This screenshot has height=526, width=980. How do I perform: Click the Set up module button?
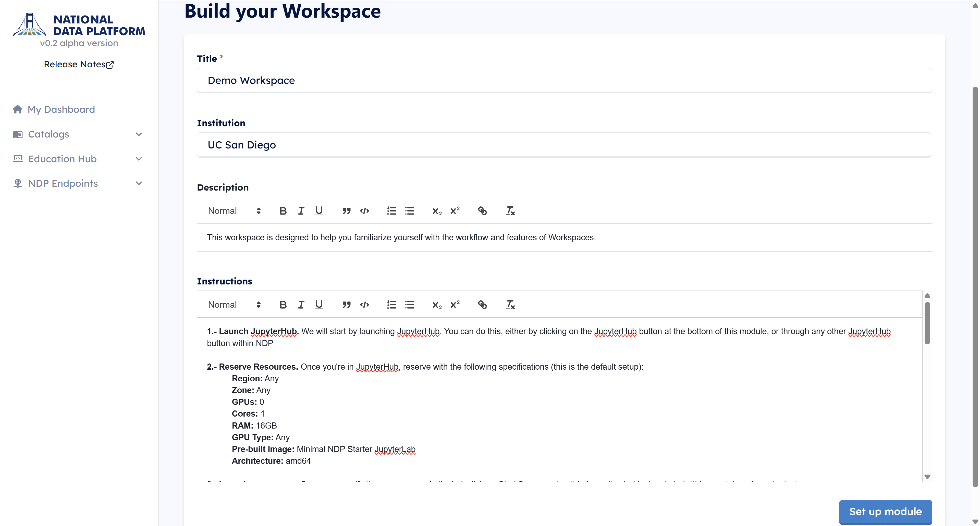885,511
